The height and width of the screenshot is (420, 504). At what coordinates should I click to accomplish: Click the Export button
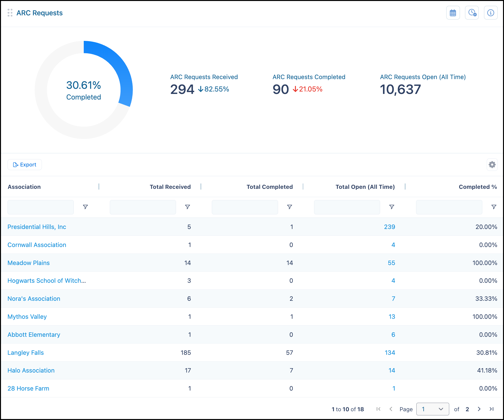point(25,165)
